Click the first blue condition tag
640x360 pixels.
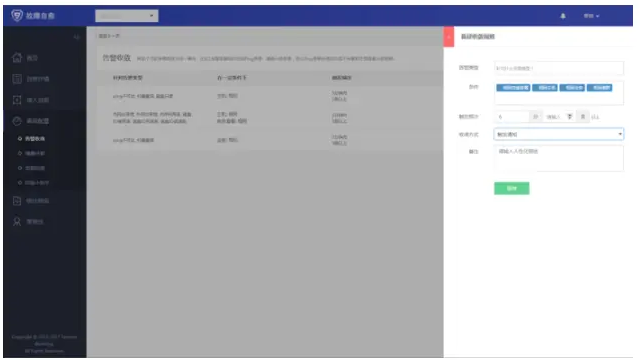click(x=513, y=88)
